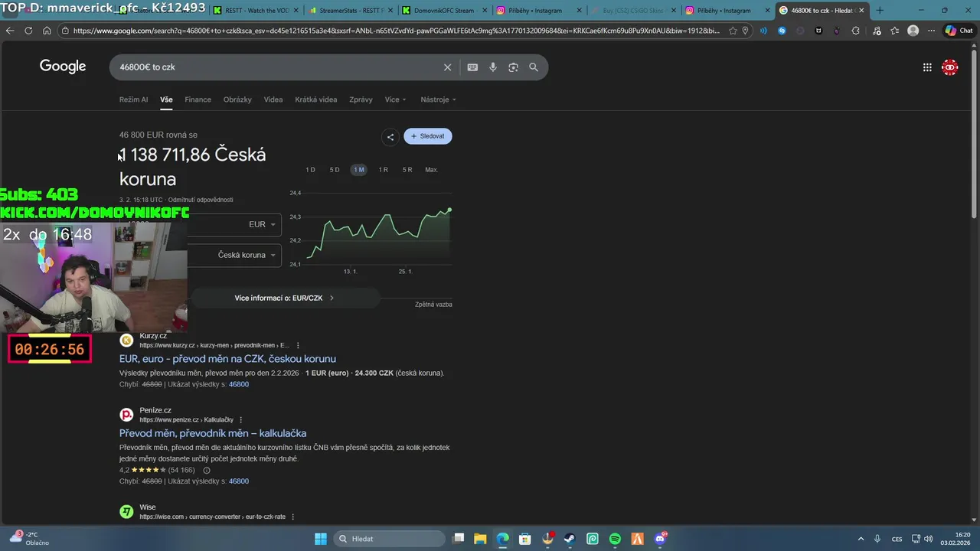Open the location permission icon in address bar

coord(745,31)
